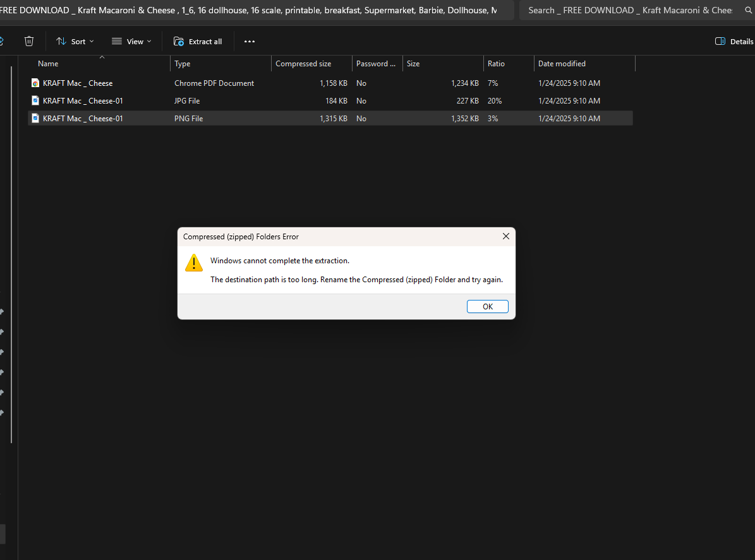This screenshot has height=560, width=755.
Task: Click the 227 KB size value
Action: (468, 100)
